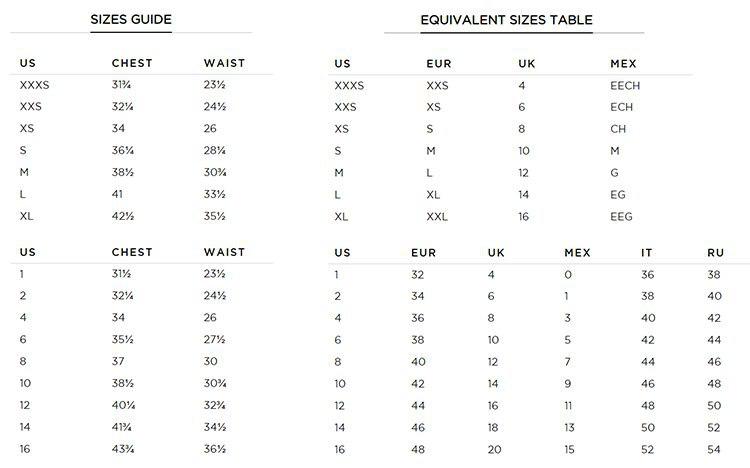Click the EECH Mexican size cell

[x=625, y=85]
